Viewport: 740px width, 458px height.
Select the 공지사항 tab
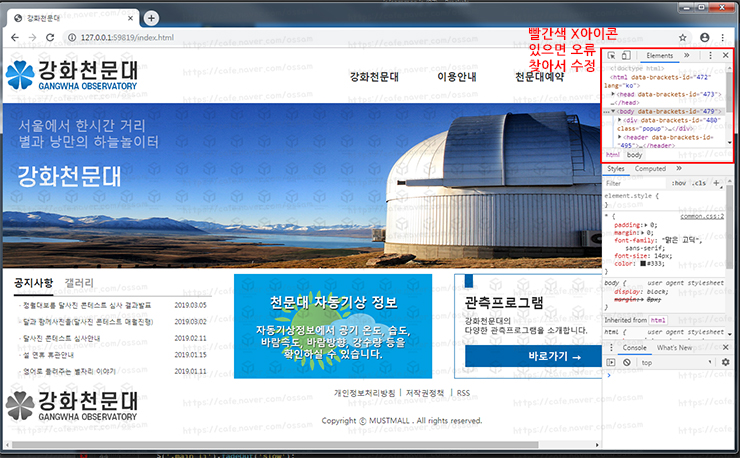34,283
